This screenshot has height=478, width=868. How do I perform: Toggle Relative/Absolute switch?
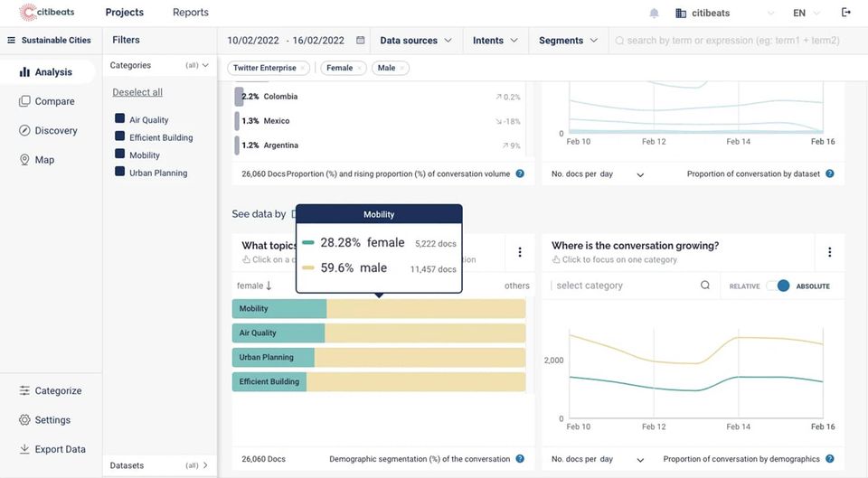point(778,286)
